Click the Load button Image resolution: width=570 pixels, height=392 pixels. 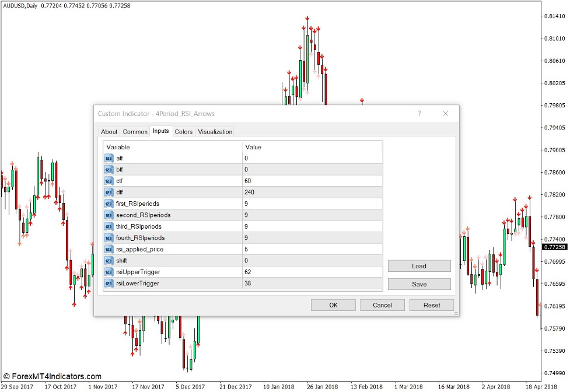[419, 266]
